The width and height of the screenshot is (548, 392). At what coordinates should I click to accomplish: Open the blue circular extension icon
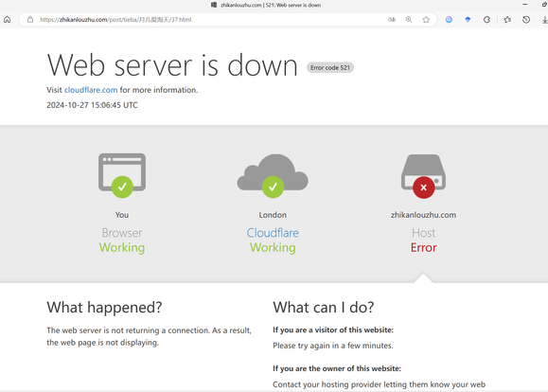(449, 20)
